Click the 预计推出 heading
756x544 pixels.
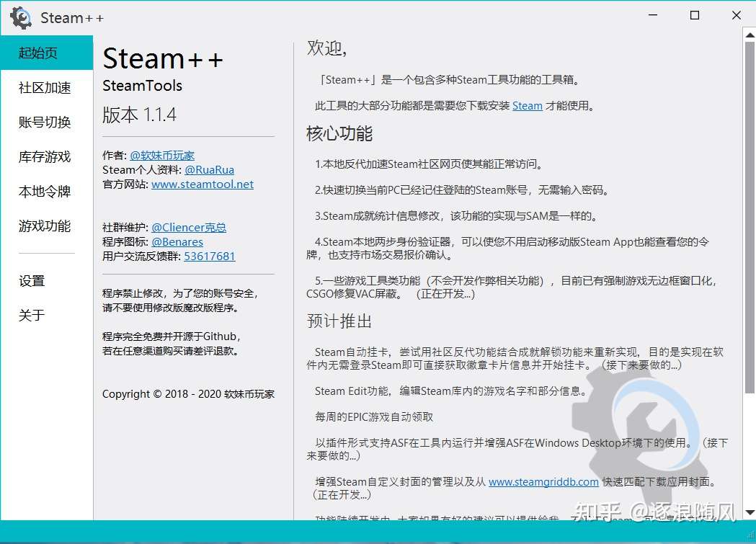(339, 321)
